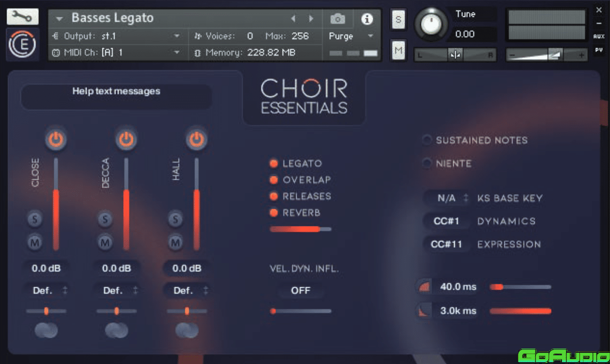Enable SUSTAINED NOTES
The width and height of the screenshot is (610, 364).
427,140
